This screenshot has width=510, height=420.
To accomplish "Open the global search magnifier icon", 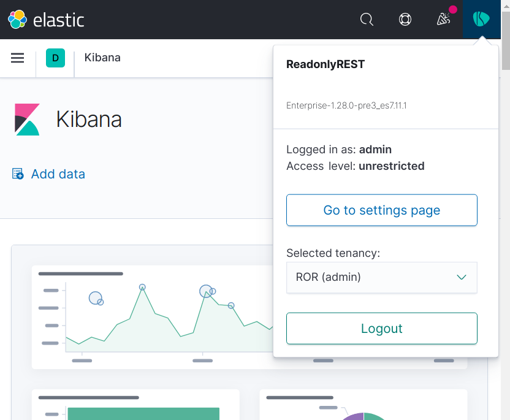I will coord(367,20).
